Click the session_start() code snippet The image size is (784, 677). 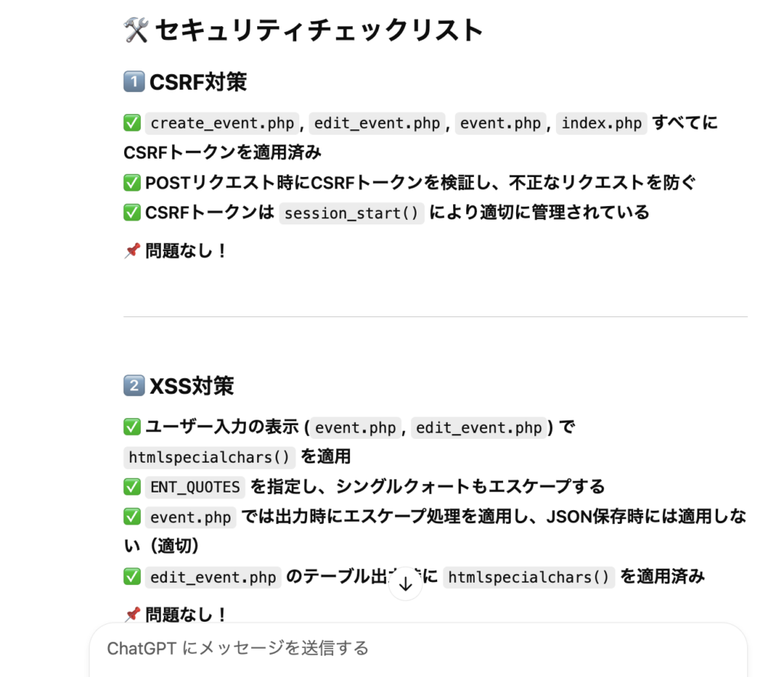(351, 213)
